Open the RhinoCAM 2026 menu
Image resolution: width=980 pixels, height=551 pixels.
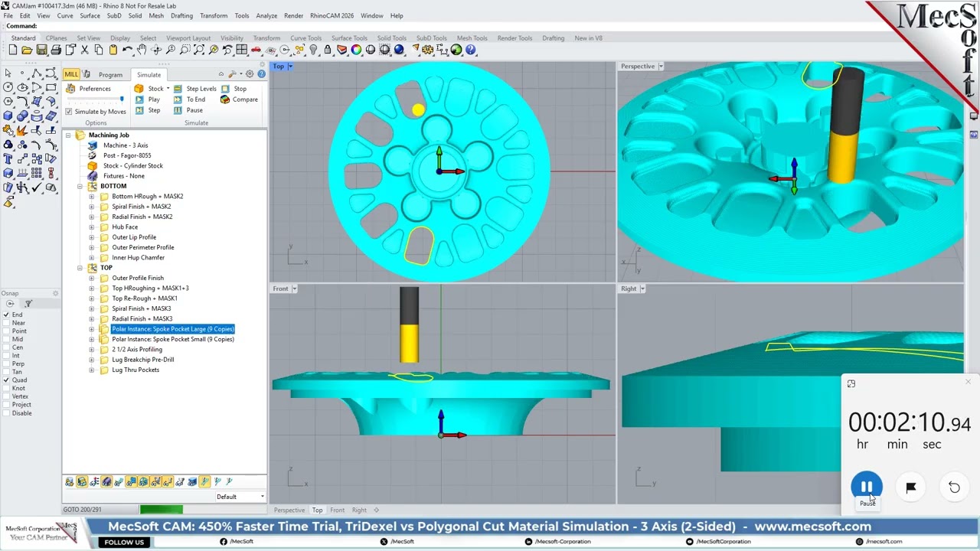332,15
